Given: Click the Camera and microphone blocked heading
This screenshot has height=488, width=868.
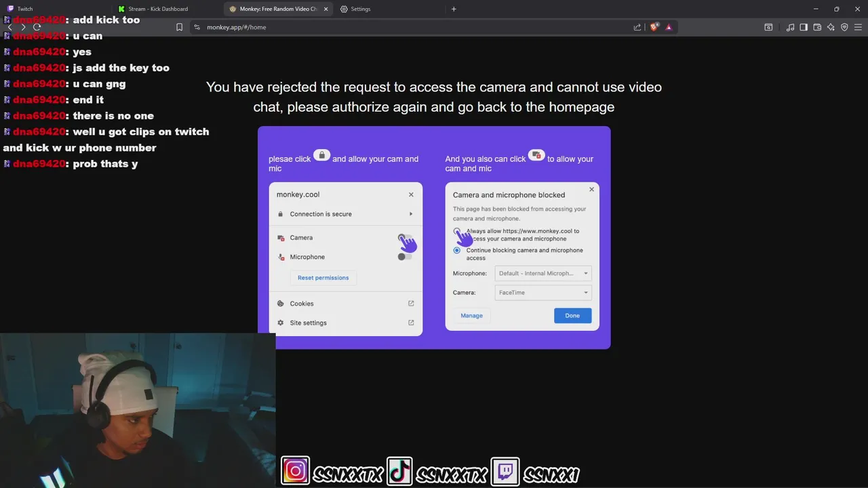Looking at the screenshot, I should click(x=509, y=195).
